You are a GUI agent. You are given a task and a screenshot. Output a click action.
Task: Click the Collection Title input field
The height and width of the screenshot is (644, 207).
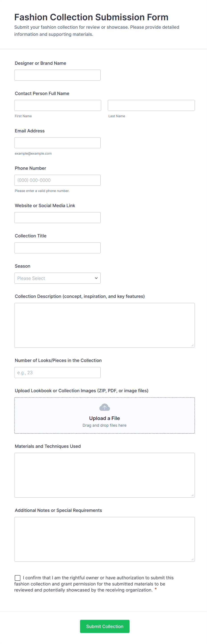pyautogui.click(x=57, y=248)
